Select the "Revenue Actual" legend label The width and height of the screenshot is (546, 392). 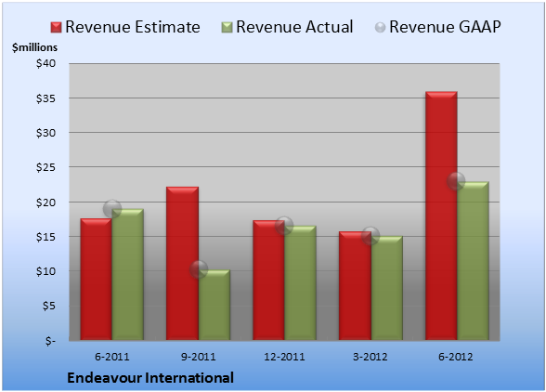coord(294,27)
